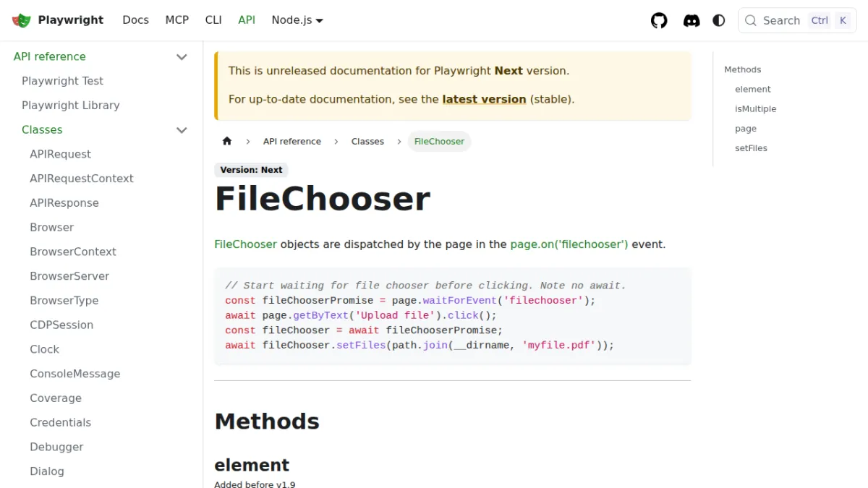This screenshot has height=488, width=868.
Task: Click the Version: Next badge
Action: coord(251,170)
